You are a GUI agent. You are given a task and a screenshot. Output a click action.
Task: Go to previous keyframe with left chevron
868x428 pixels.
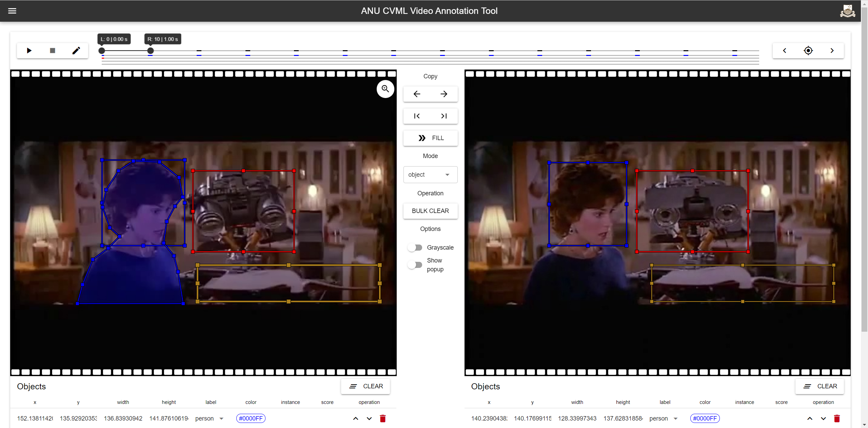click(x=785, y=51)
